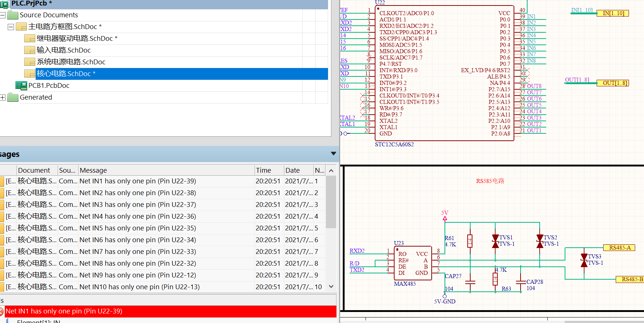The image size is (644, 323).
Task: Select the MAX485 component label
Action: coord(405,284)
